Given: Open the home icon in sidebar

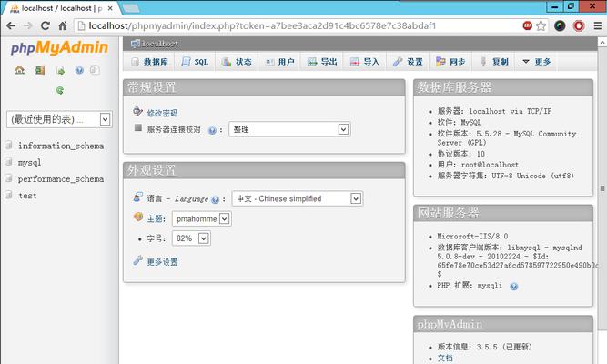Looking at the screenshot, I should coord(19,70).
